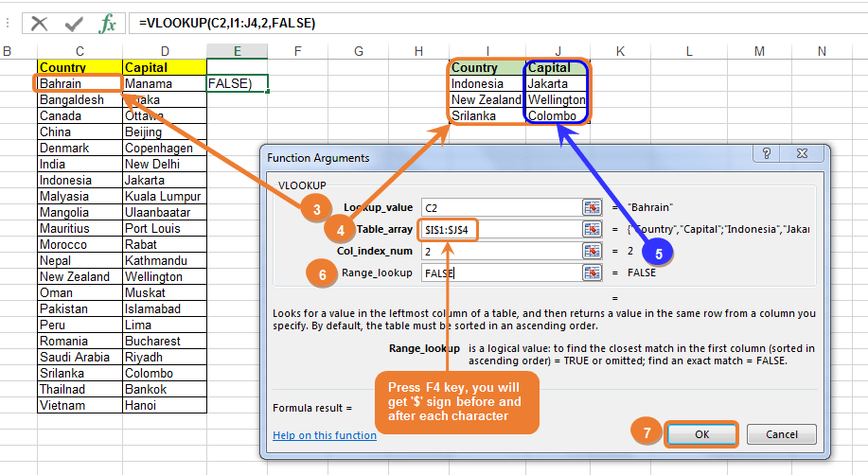Click the Table_array range selector icon
This screenshot has width=868, height=475.
point(592,229)
